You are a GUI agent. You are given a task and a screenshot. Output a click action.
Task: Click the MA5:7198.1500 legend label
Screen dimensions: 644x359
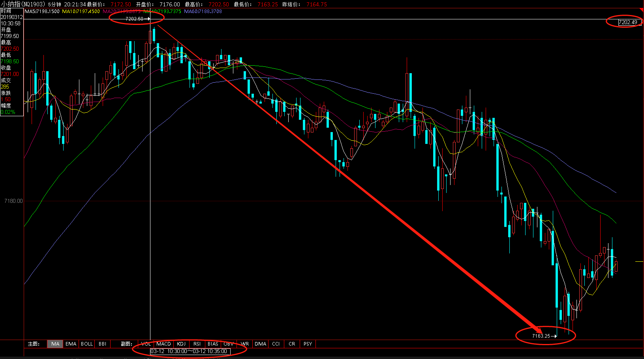42,11
